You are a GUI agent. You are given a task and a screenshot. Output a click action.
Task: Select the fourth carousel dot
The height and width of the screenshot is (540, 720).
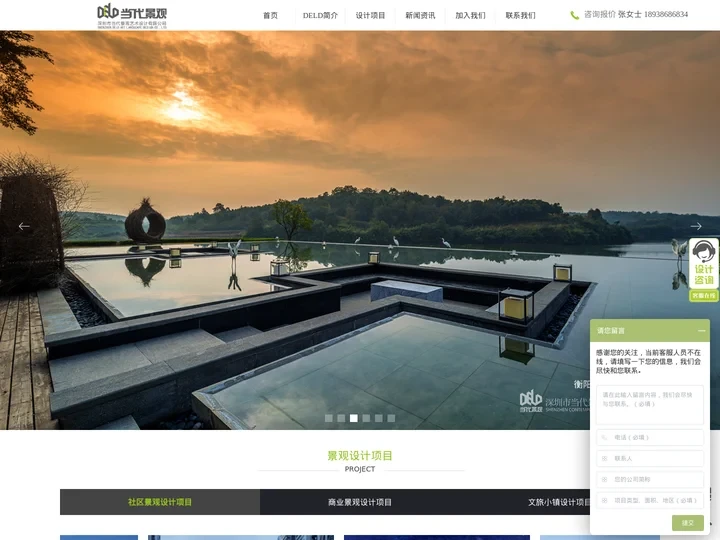pyautogui.click(x=366, y=418)
